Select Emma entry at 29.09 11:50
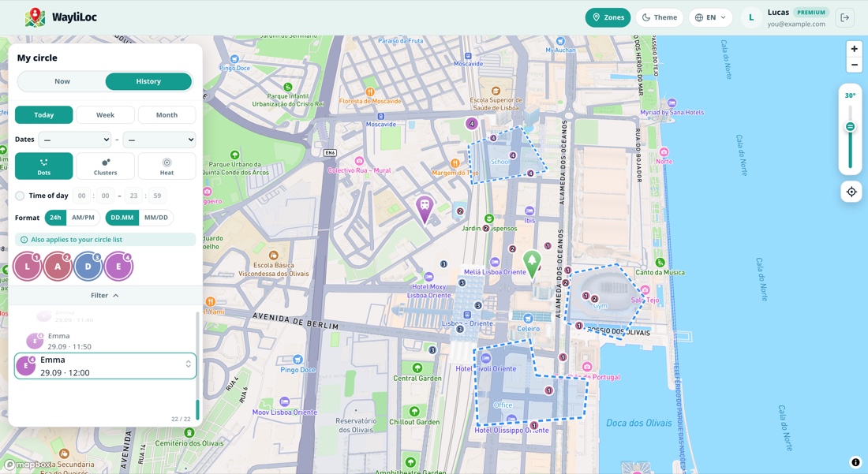Viewport: 868px width, 474px height. (x=105, y=341)
